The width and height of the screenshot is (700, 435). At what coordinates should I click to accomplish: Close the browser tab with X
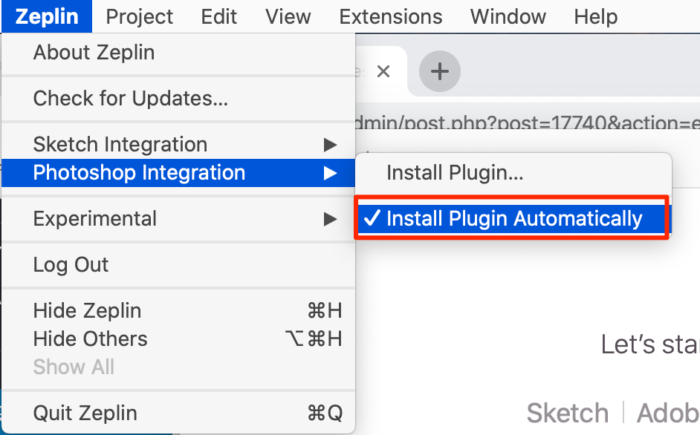coord(383,71)
